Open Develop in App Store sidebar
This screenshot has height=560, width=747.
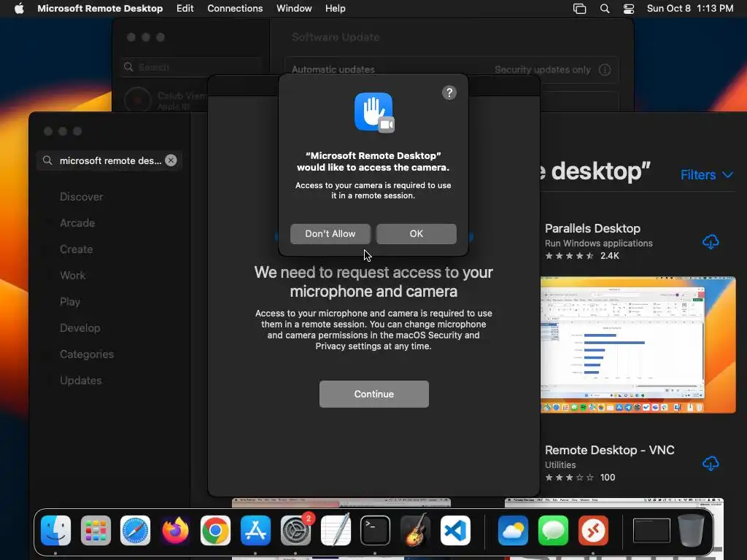pos(80,327)
